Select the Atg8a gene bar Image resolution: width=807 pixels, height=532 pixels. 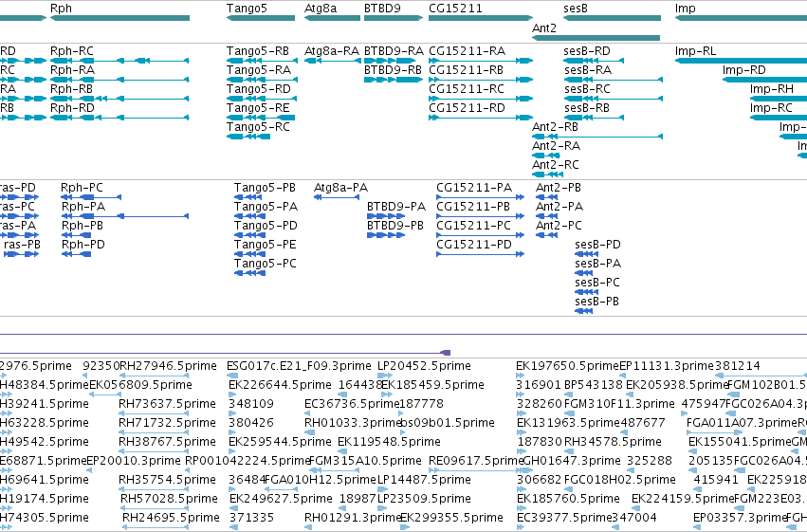tap(332, 18)
